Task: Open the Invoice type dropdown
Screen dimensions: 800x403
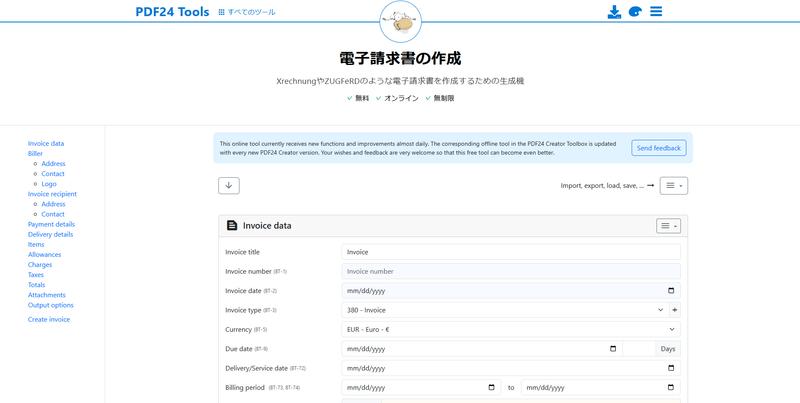Action: [x=505, y=310]
